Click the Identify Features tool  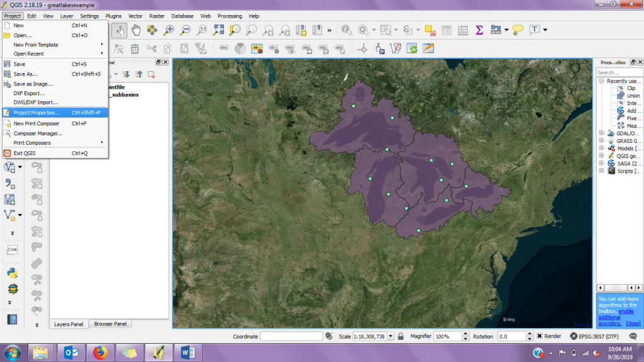point(347,30)
